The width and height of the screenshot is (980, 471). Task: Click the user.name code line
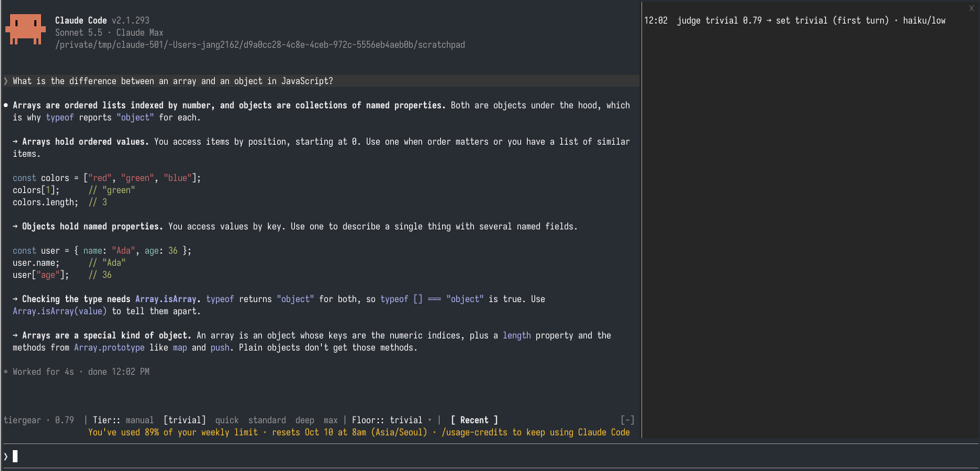click(69, 262)
